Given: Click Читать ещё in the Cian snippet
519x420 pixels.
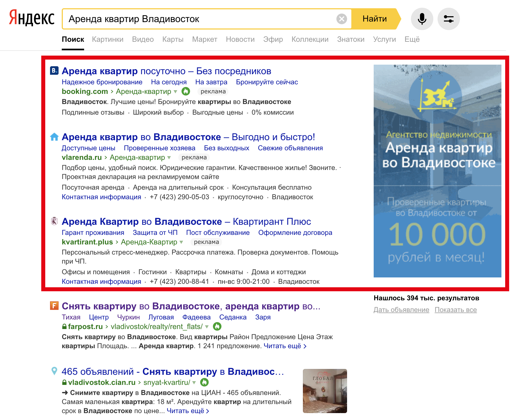Looking at the screenshot, I should (188, 411).
